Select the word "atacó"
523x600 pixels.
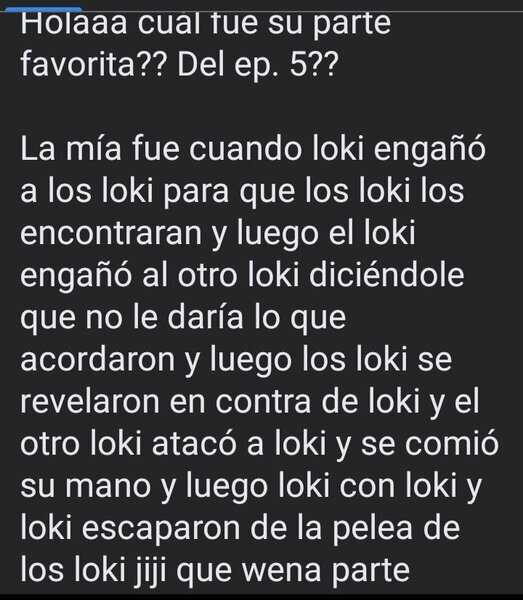click(x=195, y=444)
